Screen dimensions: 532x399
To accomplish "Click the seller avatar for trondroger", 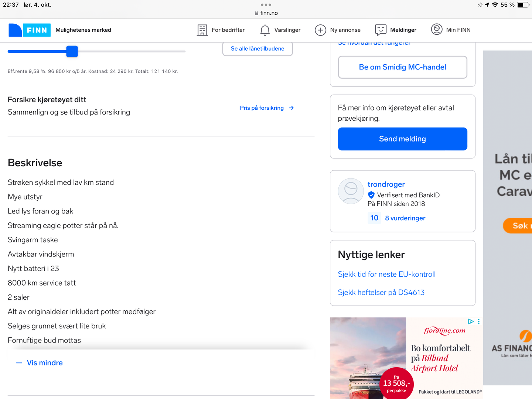I will click(351, 191).
